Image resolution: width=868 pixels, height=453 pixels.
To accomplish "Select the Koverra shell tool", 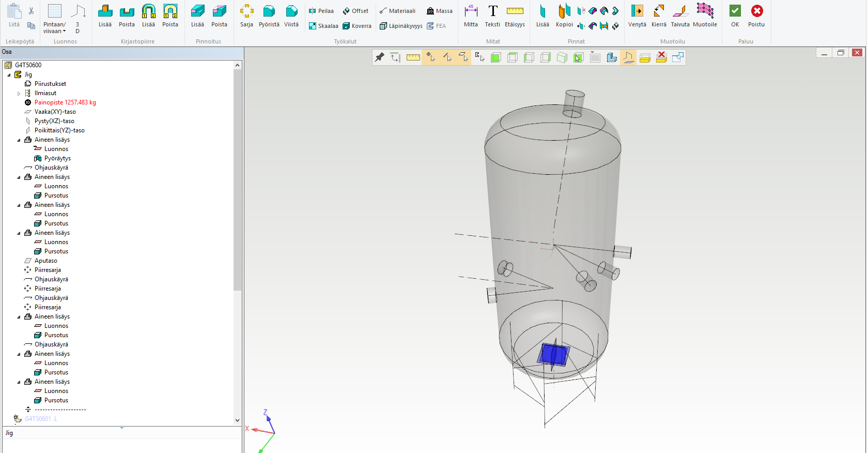I will pos(357,26).
